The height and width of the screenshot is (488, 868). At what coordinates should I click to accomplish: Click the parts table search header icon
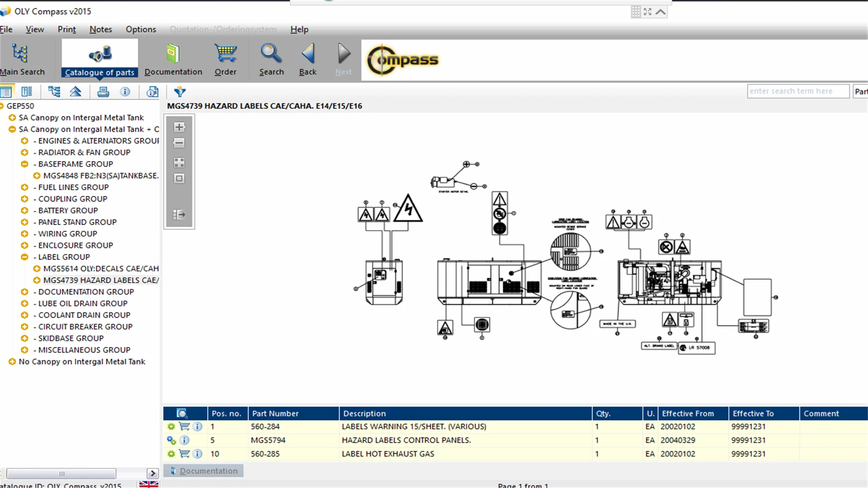pos(182,413)
